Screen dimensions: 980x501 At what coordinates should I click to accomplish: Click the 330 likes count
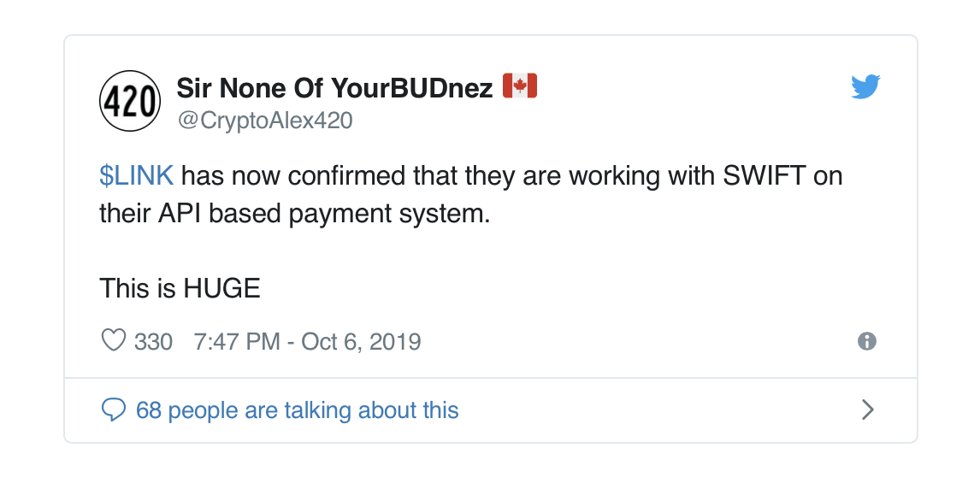click(x=153, y=342)
